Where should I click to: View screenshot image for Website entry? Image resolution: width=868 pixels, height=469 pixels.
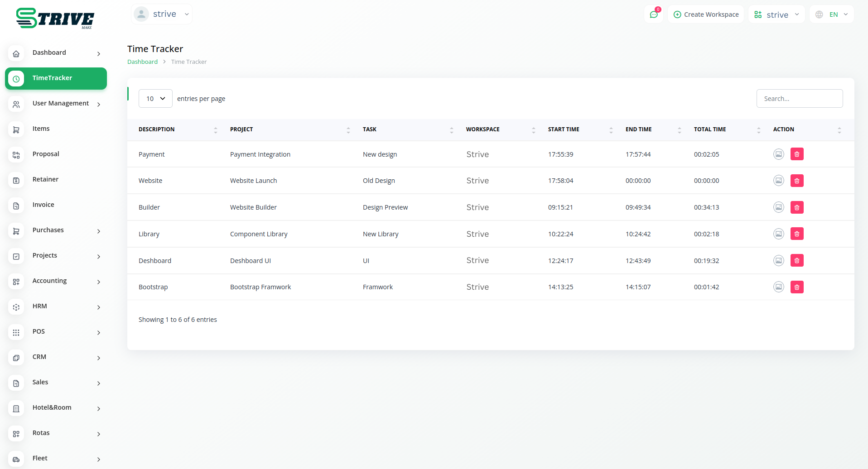tap(778, 181)
